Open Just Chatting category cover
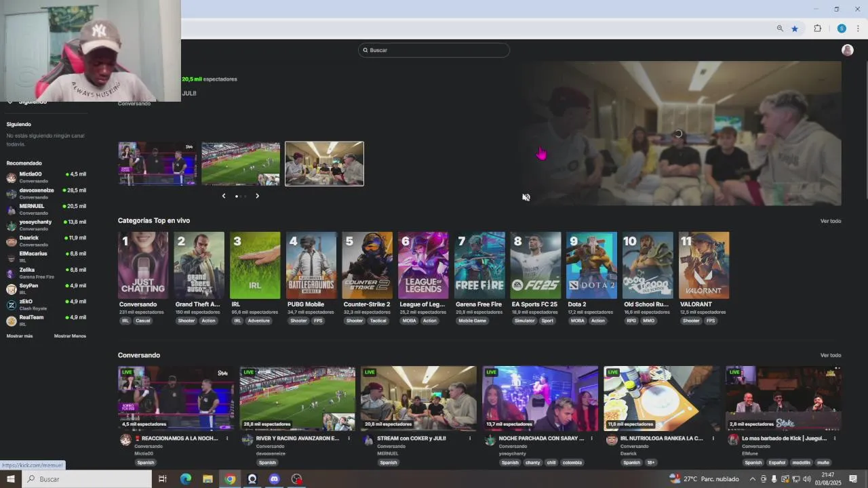 coord(143,266)
